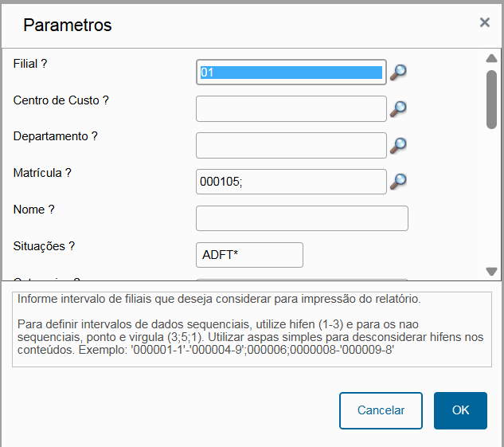Confirm parameters with OK button

point(460,410)
